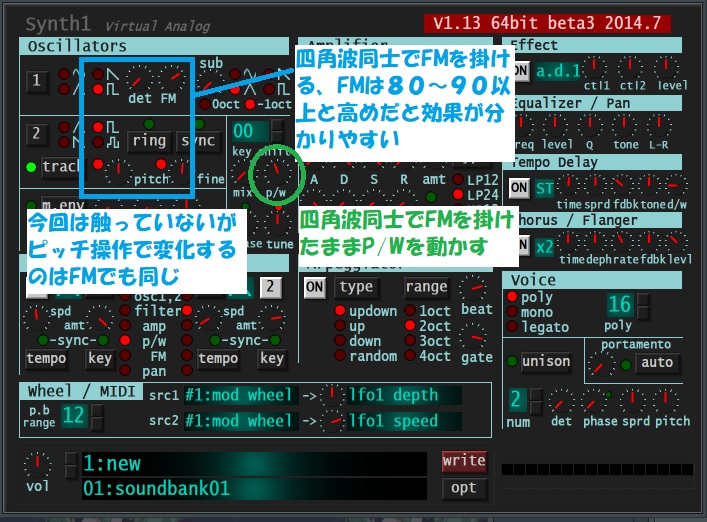
Task: Click the arpeggiator gate knob
Action: [473, 336]
